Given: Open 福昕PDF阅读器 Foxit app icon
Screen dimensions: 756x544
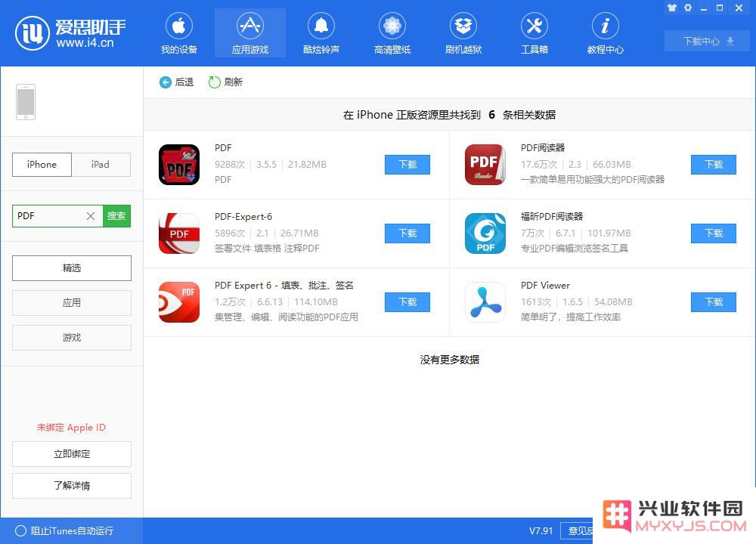Looking at the screenshot, I should point(485,233).
